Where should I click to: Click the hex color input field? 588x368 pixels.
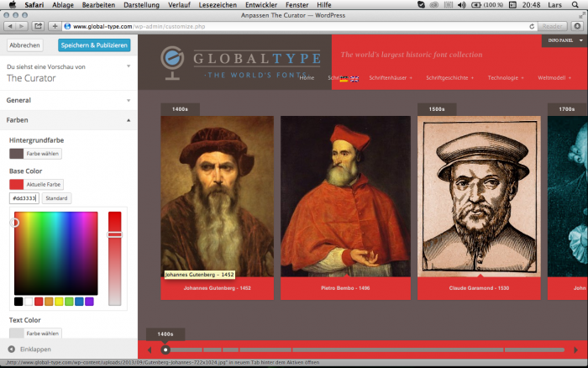click(24, 198)
